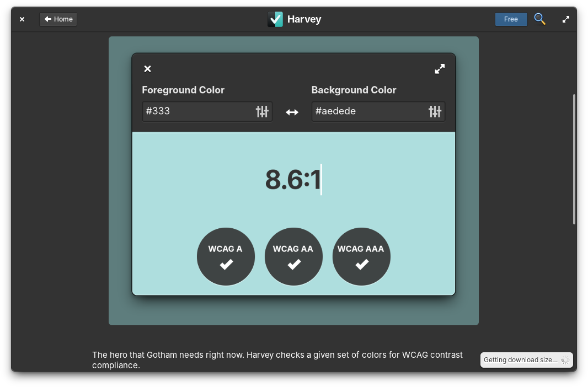Click the app description about Gotham
This screenshot has width=588, height=387.
pos(277,360)
